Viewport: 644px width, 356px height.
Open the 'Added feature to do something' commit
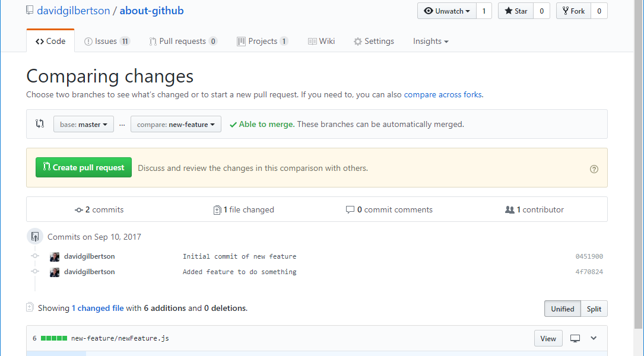point(239,272)
